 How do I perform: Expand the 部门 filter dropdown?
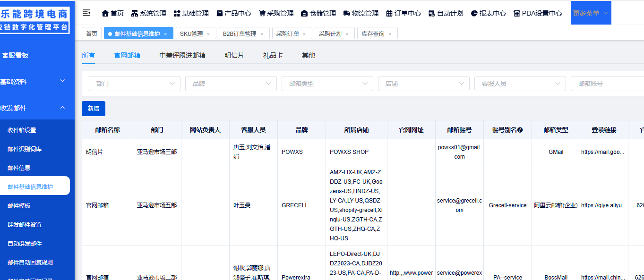(134, 84)
